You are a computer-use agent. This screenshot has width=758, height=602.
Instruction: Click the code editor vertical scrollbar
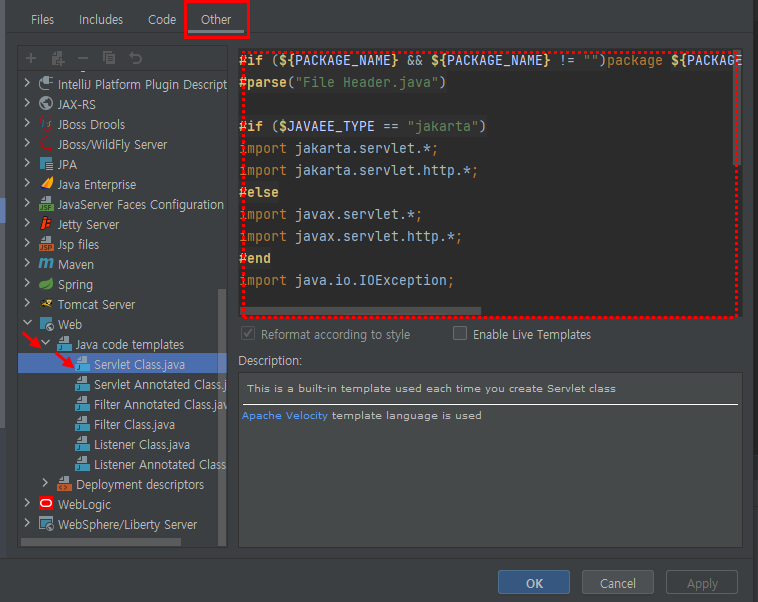click(x=737, y=107)
